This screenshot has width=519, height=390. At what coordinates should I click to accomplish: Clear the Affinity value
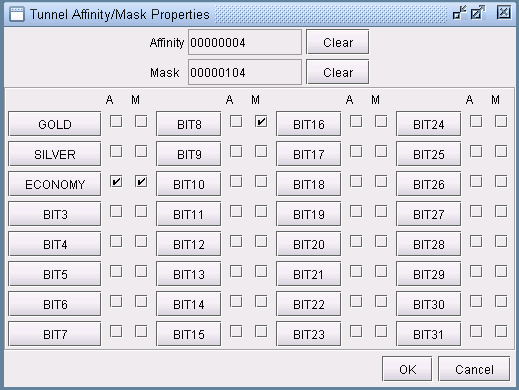(338, 42)
